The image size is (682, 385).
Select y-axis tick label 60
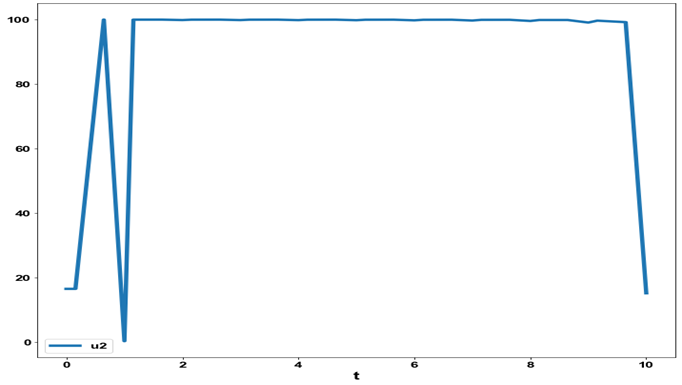23,149
